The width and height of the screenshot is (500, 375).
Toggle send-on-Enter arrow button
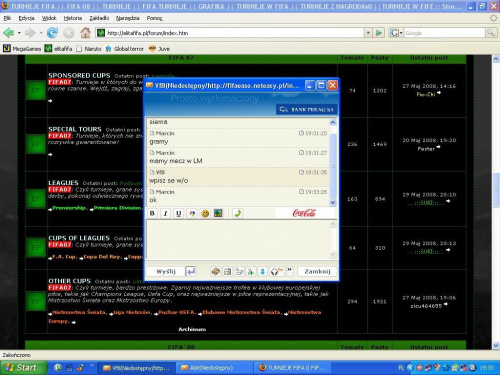click(191, 272)
